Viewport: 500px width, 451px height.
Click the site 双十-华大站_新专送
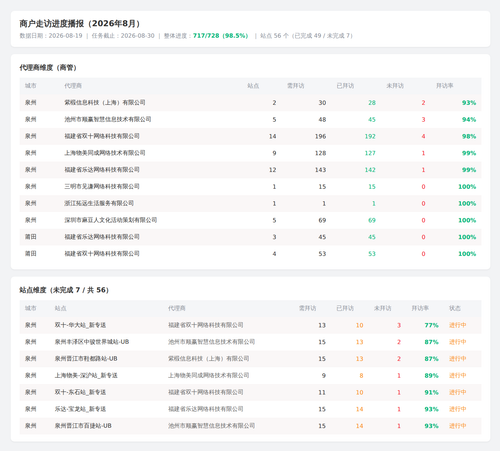80,325
